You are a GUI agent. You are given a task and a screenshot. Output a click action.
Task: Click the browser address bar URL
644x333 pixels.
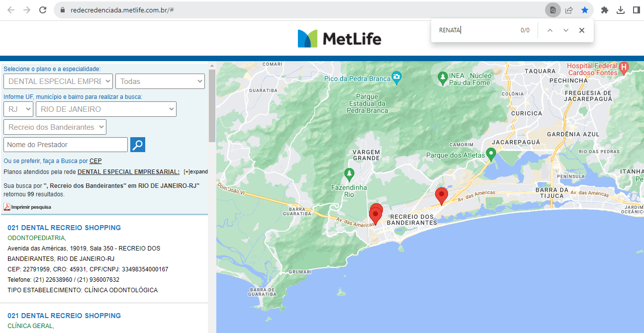click(122, 10)
